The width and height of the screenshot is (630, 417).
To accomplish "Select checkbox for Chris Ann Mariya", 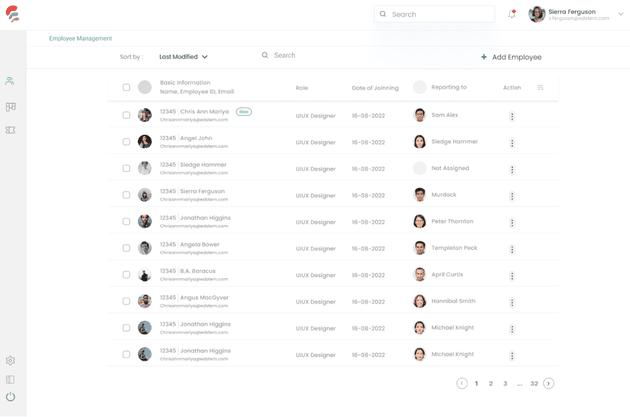I will click(x=126, y=115).
